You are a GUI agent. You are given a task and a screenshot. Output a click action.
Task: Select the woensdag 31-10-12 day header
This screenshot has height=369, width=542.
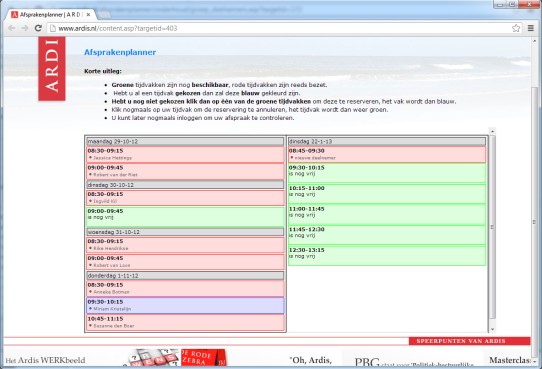185,232
